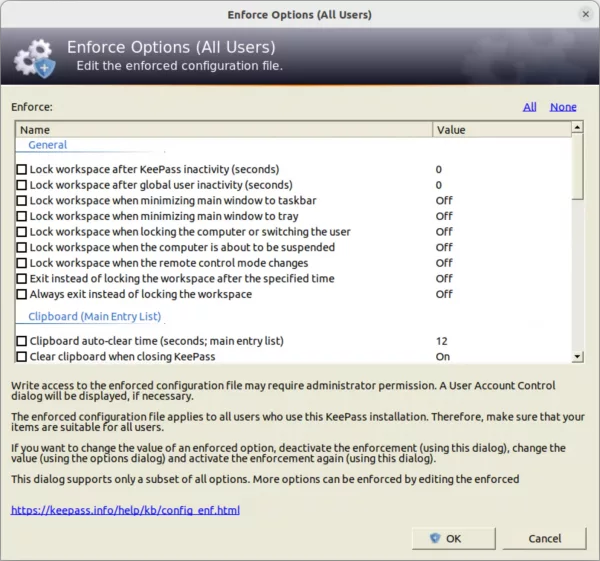Toggle Exit instead of locking after specified time
Image resolution: width=600 pixels, height=561 pixels.
[22, 279]
